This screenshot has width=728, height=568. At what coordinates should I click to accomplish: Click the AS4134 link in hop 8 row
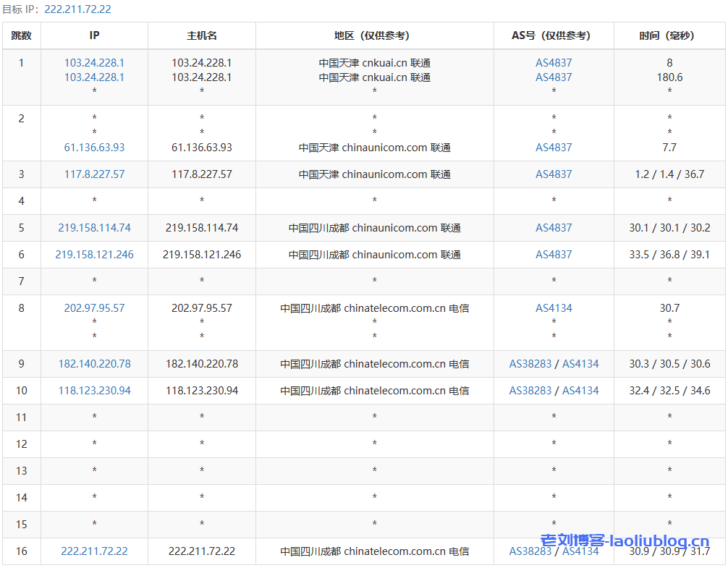point(554,308)
